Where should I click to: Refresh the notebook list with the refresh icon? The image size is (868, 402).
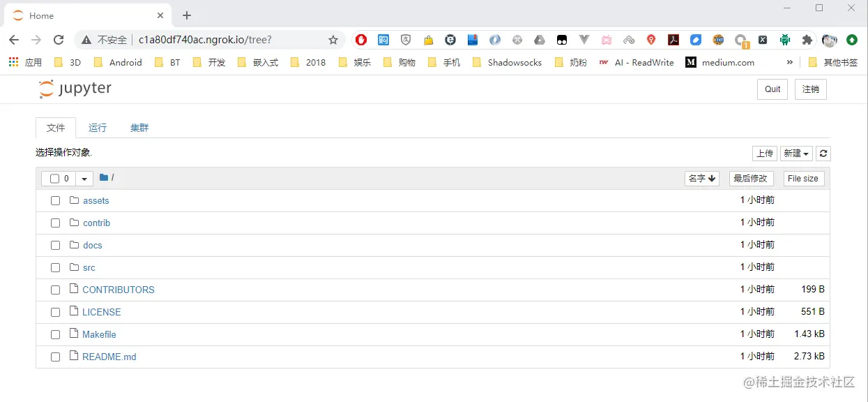coord(823,154)
